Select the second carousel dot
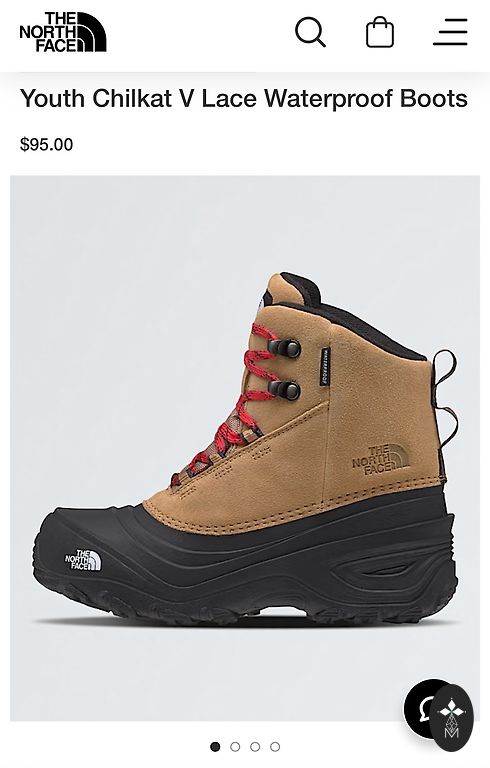Viewport: 490px width, 768px height. (235, 746)
